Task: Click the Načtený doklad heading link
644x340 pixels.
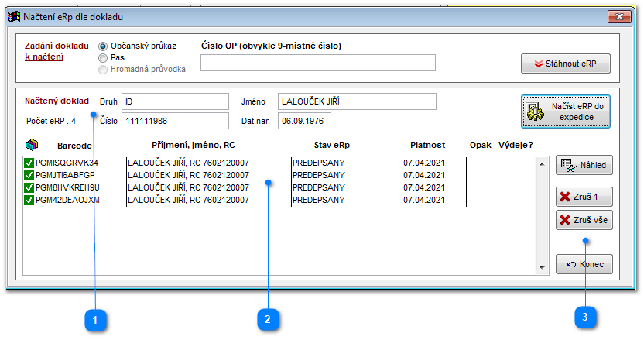Action: pyautogui.click(x=57, y=101)
